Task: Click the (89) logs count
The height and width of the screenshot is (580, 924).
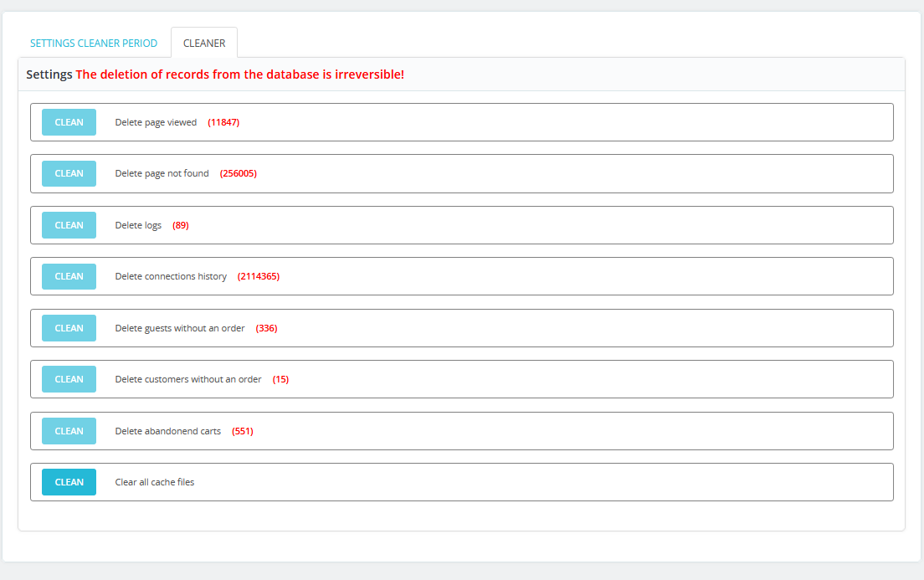Action: click(x=180, y=225)
